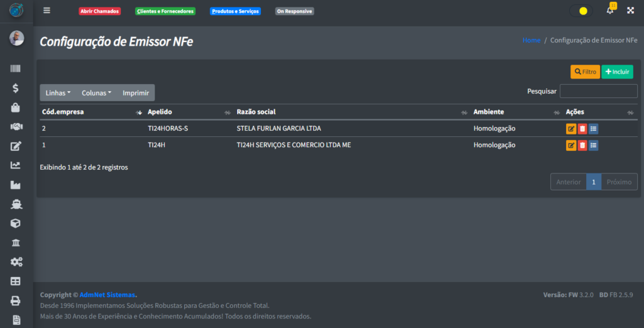Screen dimensions: 644x328
Task: Open the bank building sidebar icon
Action: (16, 243)
